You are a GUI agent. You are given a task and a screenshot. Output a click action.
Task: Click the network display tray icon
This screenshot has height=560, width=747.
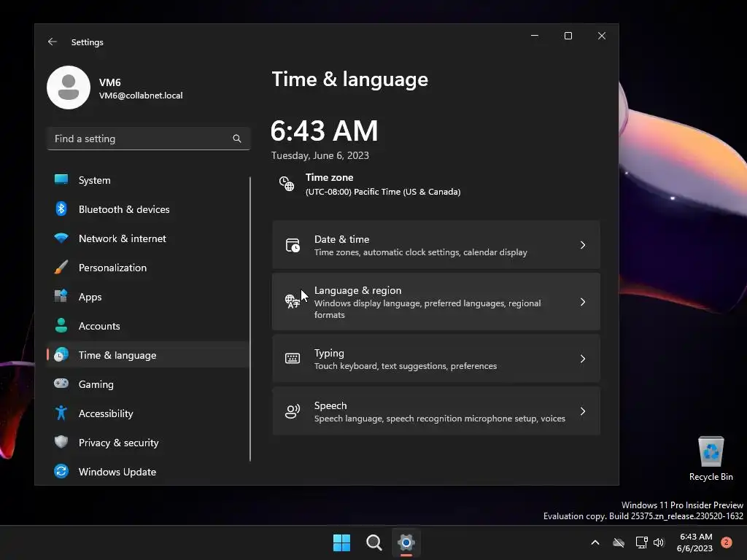[642, 542]
